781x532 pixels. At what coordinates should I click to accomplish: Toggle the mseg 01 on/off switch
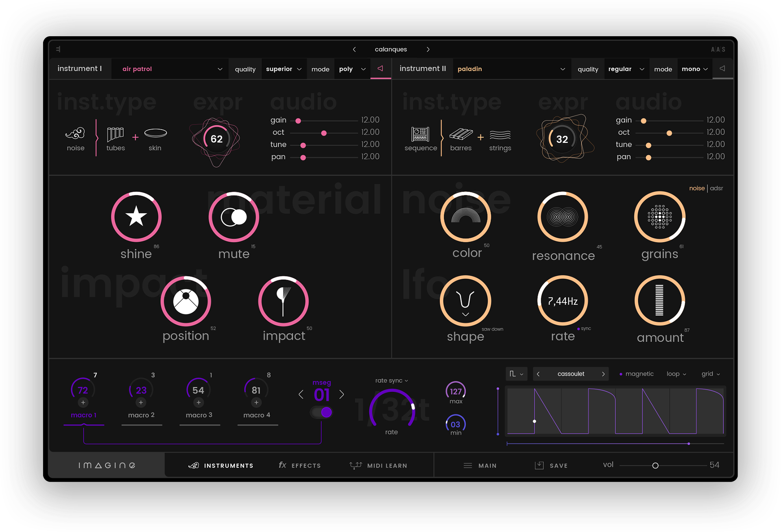[x=322, y=412]
